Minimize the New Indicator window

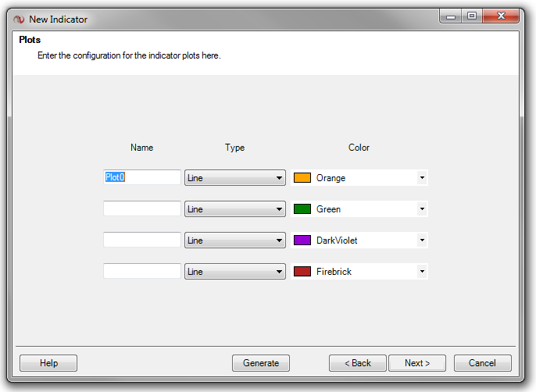click(451, 16)
